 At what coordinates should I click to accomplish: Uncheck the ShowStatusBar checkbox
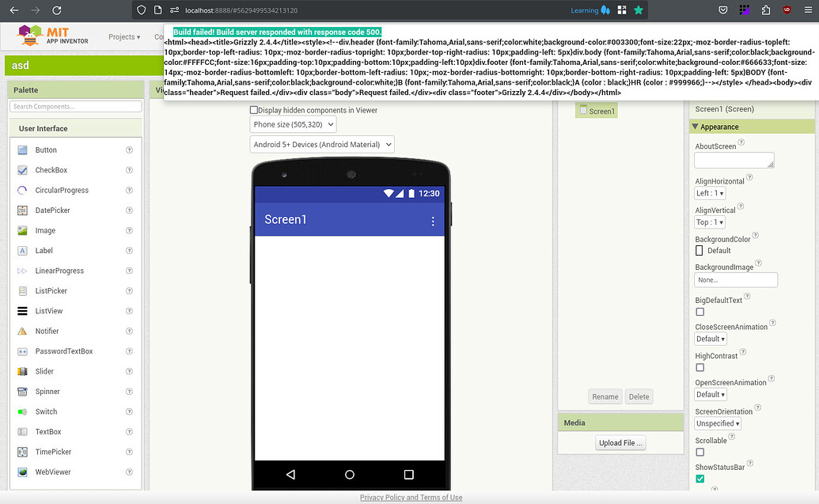(x=700, y=479)
